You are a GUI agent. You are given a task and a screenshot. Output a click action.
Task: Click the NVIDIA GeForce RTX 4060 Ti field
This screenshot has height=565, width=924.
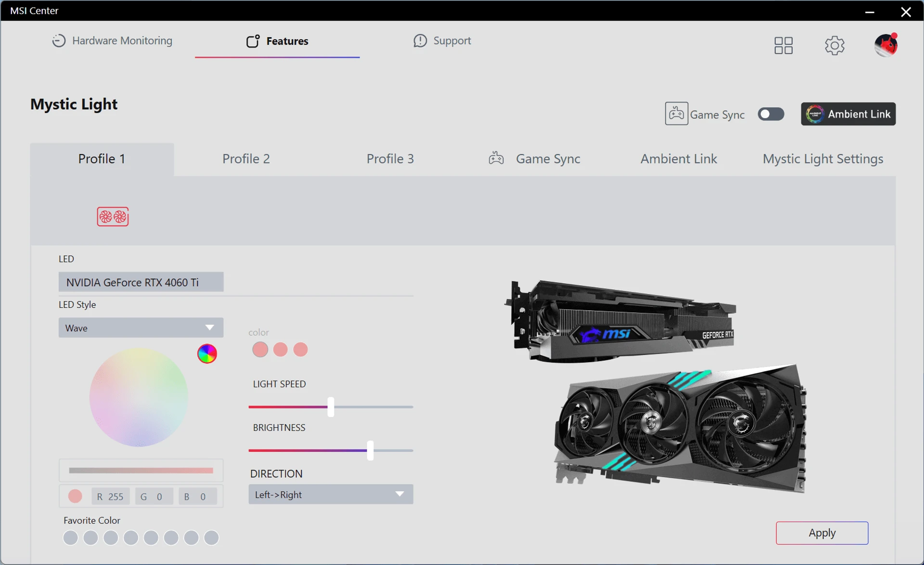[141, 282]
